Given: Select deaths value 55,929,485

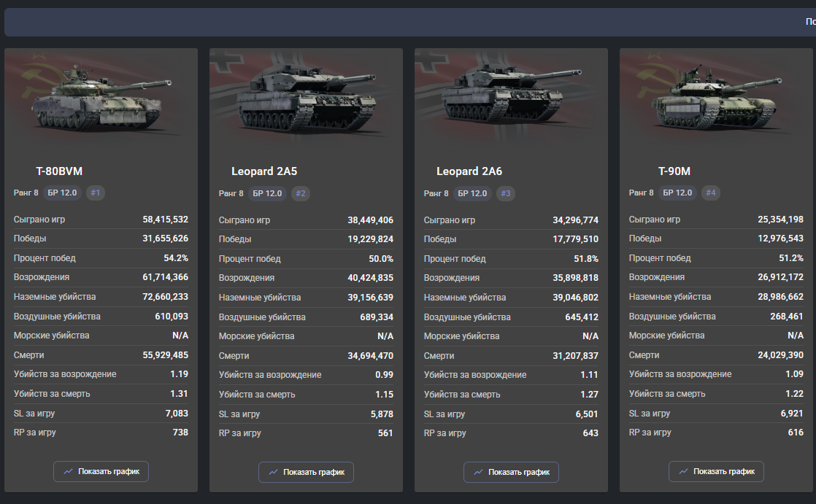Looking at the screenshot, I should coord(166,354).
